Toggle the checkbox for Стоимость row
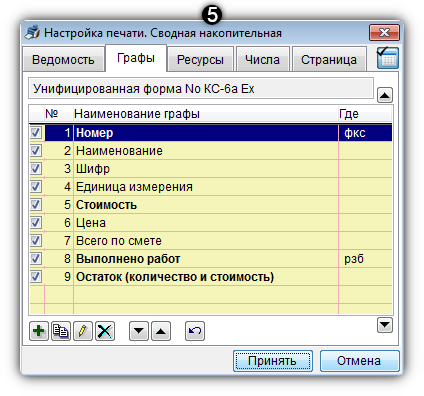This screenshot has height=396, width=424. 36,205
